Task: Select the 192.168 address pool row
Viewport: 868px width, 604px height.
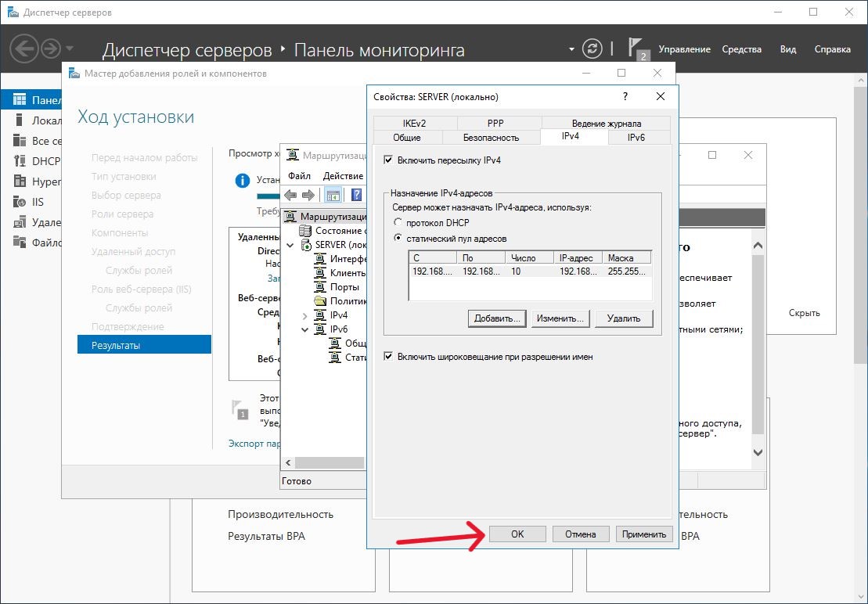Action: 529,271
